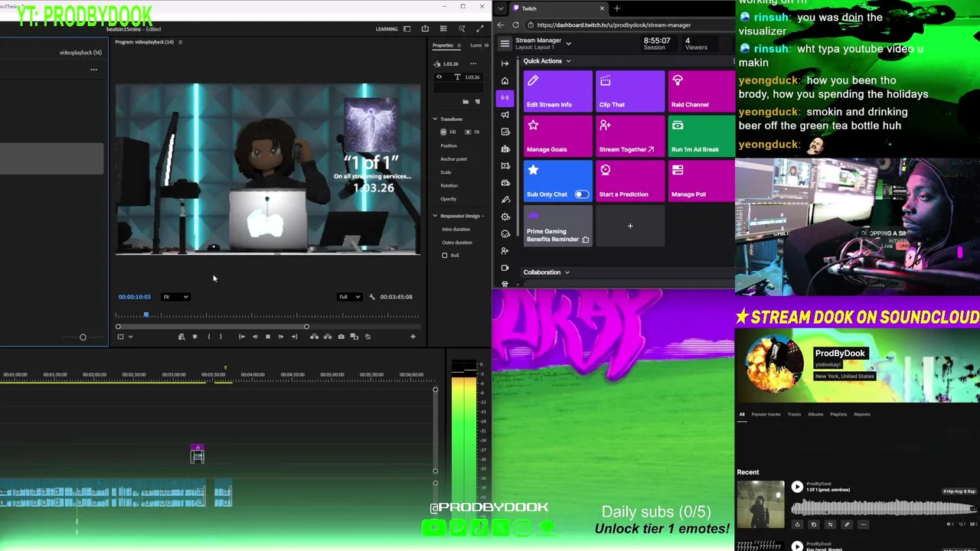This screenshot has width=980, height=551.
Task: Select SoundCloud Albums tab
Action: [815, 415]
